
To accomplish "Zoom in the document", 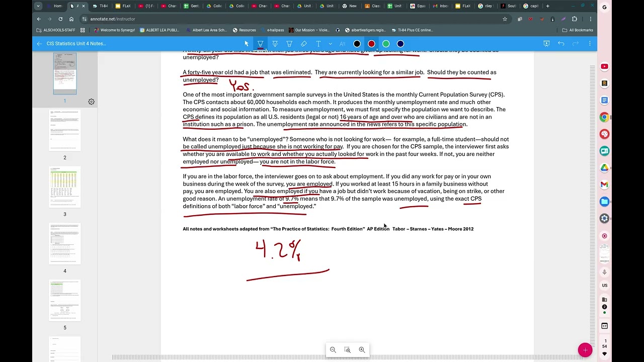I will pyautogui.click(x=362, y=350).
